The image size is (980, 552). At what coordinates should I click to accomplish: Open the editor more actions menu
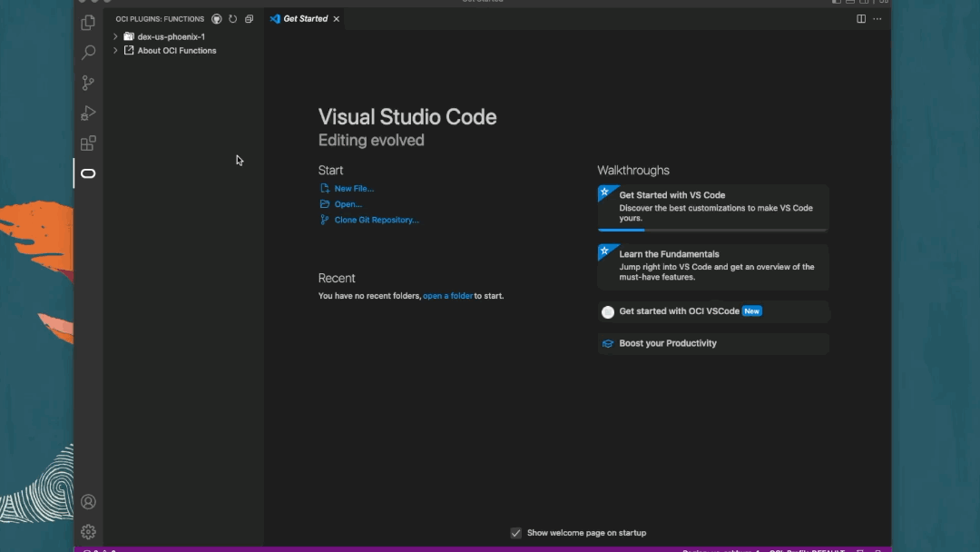pos(877,18)
